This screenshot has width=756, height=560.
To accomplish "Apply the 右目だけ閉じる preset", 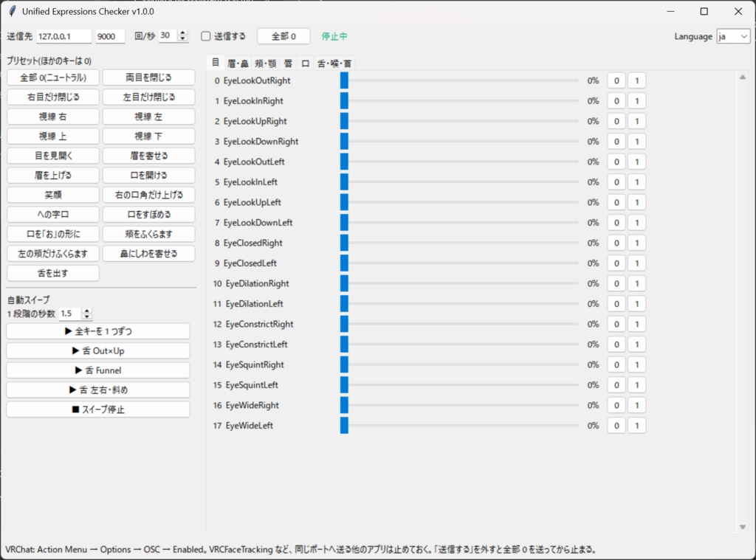I will 53,97.
